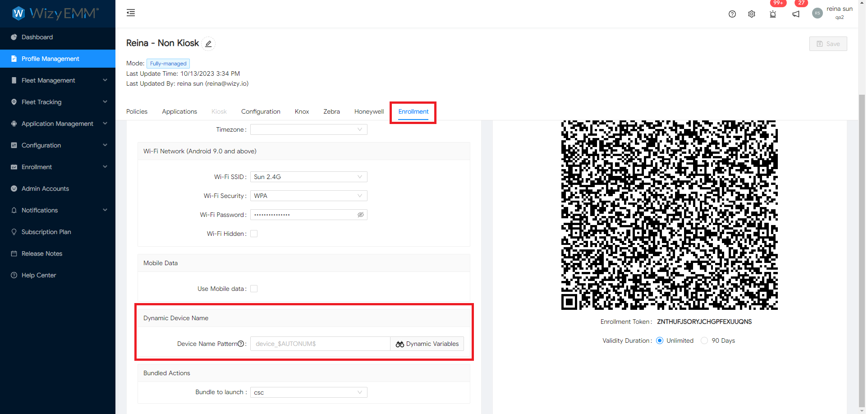This screenshot has height=414, width=868.
Task: Show the Wi-Fi password with eye icon
Action: (x=361, y=215)
